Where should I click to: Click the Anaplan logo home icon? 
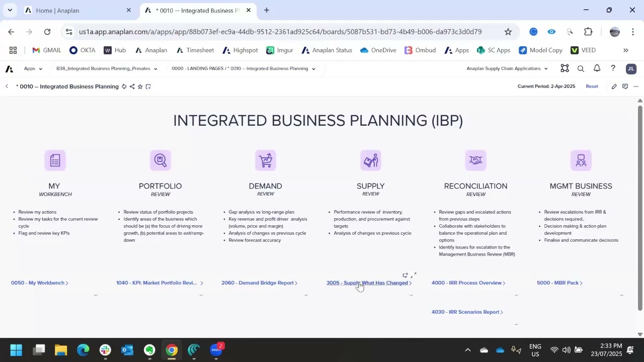click(9, 69)
